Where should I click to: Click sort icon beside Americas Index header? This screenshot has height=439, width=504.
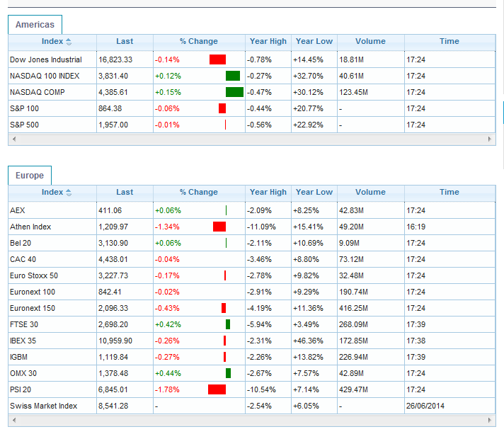[x=69, y=42]
